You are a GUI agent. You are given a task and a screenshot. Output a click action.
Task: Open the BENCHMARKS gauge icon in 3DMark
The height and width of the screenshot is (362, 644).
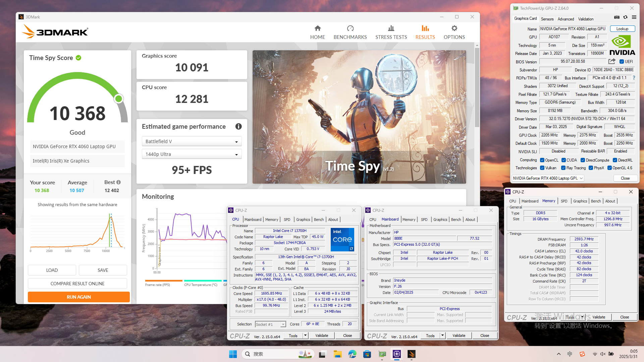point(350,28)
